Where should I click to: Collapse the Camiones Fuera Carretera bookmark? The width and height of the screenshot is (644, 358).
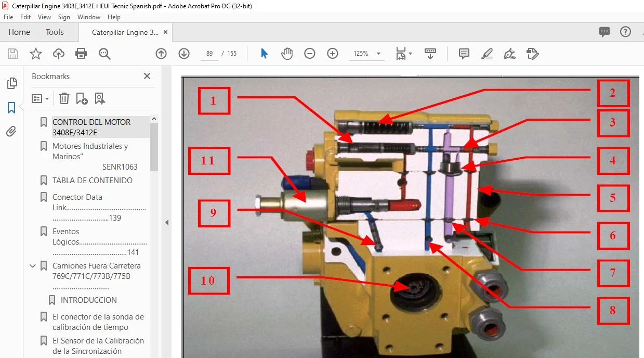33,266
